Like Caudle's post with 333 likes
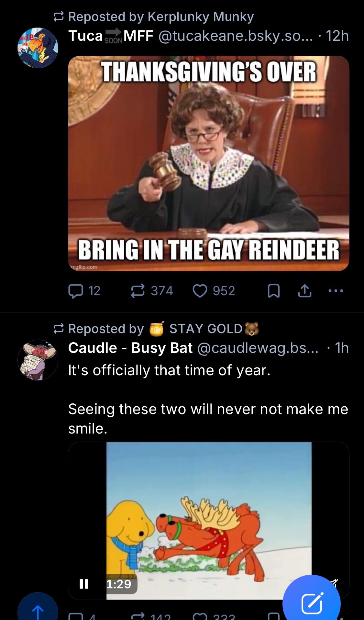Image resolution: width=364 pixels, height=620 pixels. pyautogui.click(x=214, y=616)
